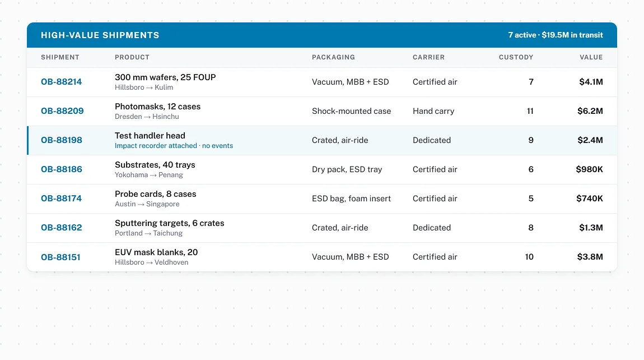Click the $1.3M value
Viewport: 644px width, 360px height.
[x=591, y=228]
